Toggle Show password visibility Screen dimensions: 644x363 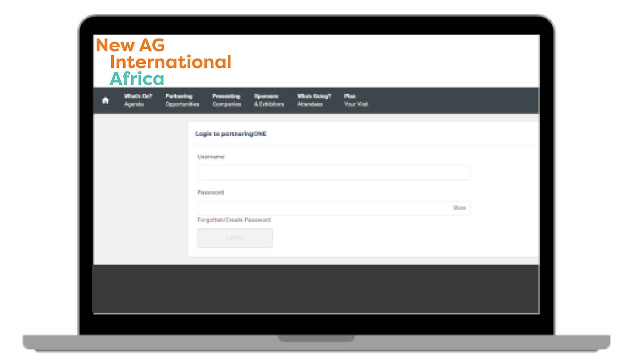(x=459, y=208)
